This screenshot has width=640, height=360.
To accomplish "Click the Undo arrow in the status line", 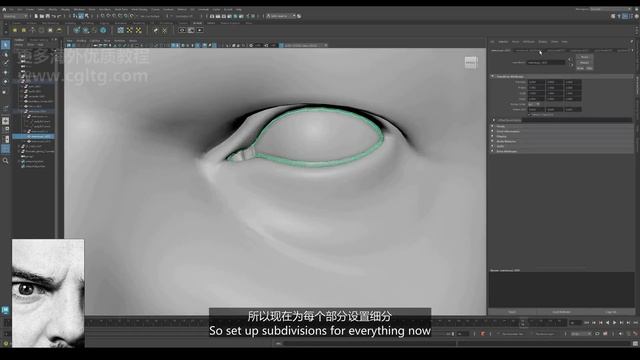I will click(54, 16).
